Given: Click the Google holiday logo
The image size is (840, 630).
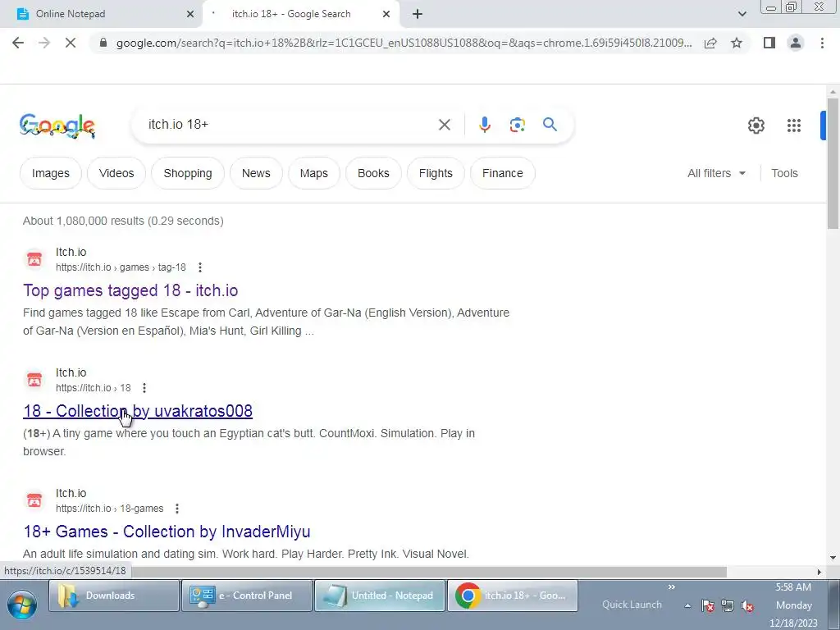Looking at the screenshot, I should pyautogui.click(x=57, y=126).
